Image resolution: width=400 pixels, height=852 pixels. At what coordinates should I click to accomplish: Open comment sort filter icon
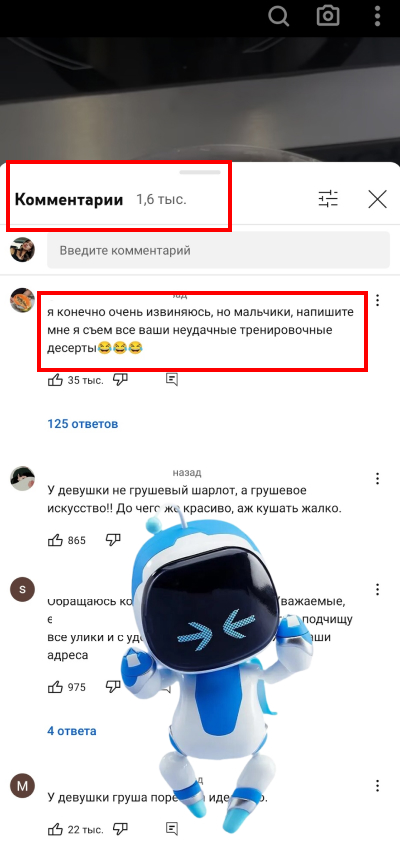point(328,199)
